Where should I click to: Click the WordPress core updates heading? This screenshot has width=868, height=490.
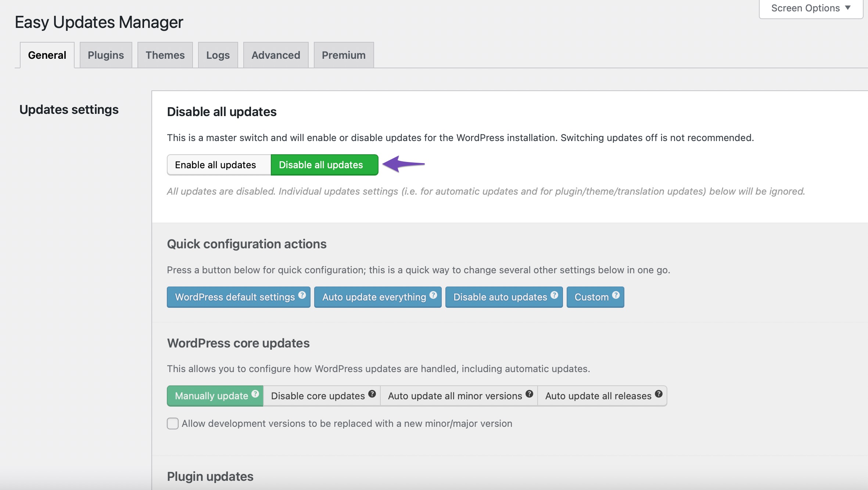[x=238, y=343]
